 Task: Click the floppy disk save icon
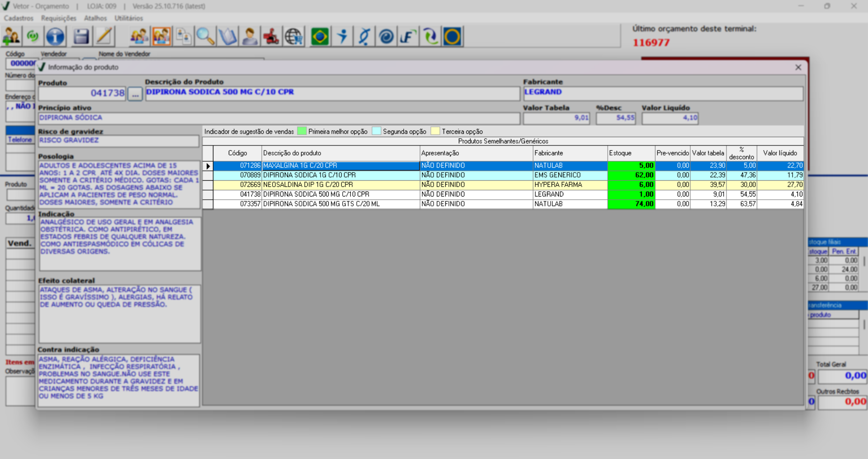pyautogui.click(x=81, y=37)
